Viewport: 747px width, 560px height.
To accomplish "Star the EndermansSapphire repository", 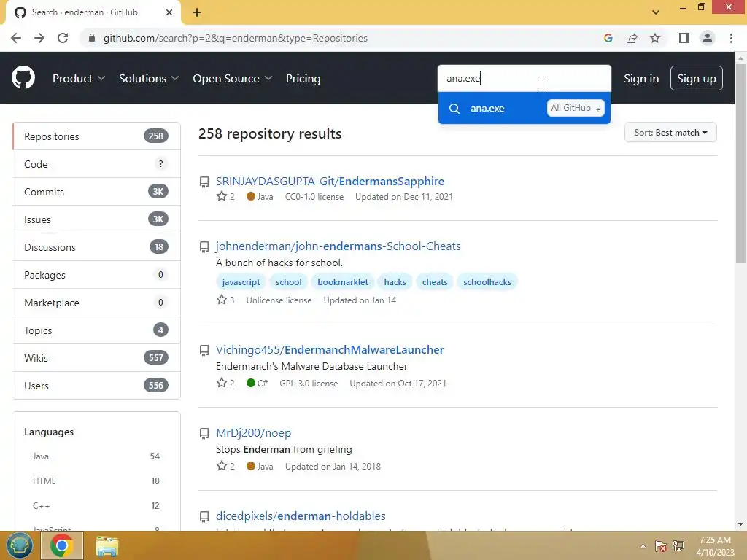I will coord(222,196).
